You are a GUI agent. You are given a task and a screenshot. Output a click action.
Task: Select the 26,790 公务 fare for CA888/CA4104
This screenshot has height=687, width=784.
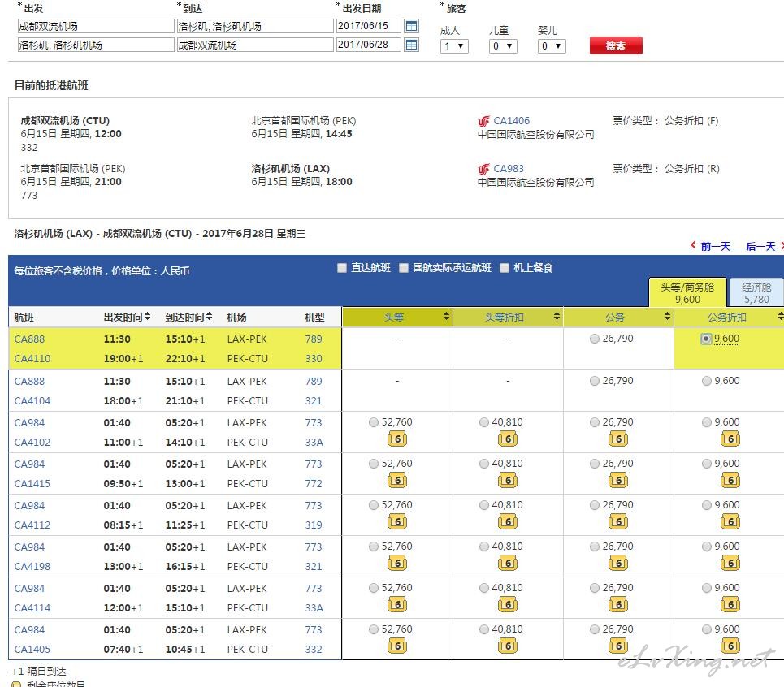click(595, 381)
